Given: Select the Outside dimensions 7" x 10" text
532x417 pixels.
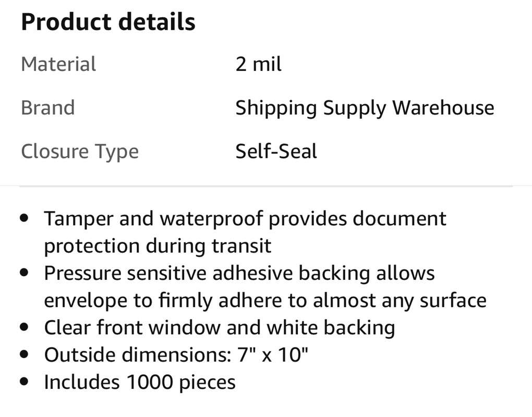Looking at the screenshot, I should click(176, 355).
